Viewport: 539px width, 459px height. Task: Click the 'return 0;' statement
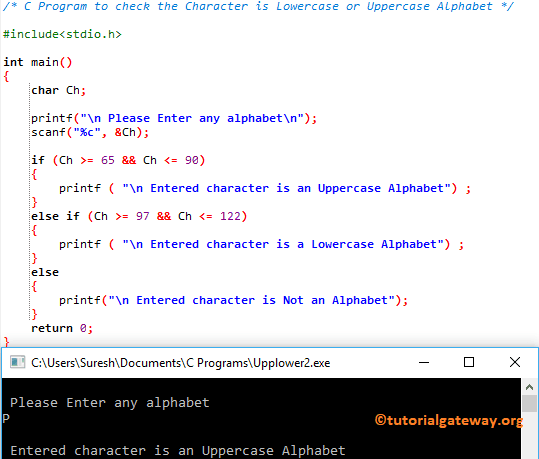tap(62, 328)
